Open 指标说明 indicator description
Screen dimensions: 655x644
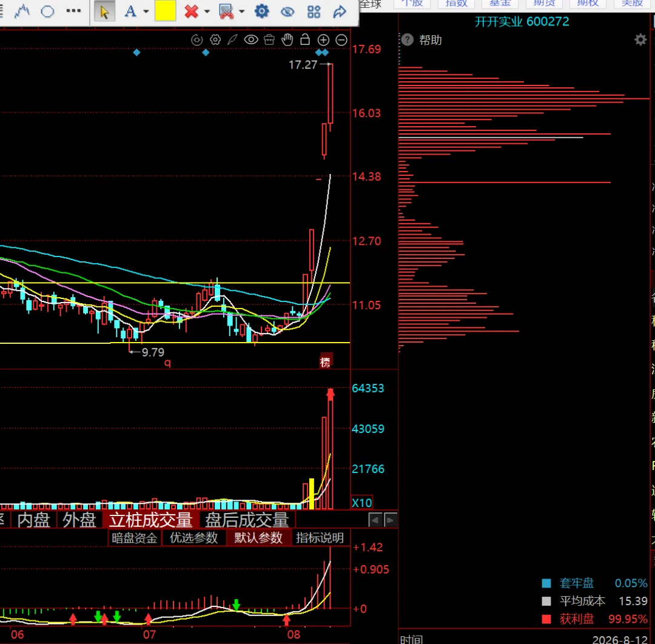point(320,538)
